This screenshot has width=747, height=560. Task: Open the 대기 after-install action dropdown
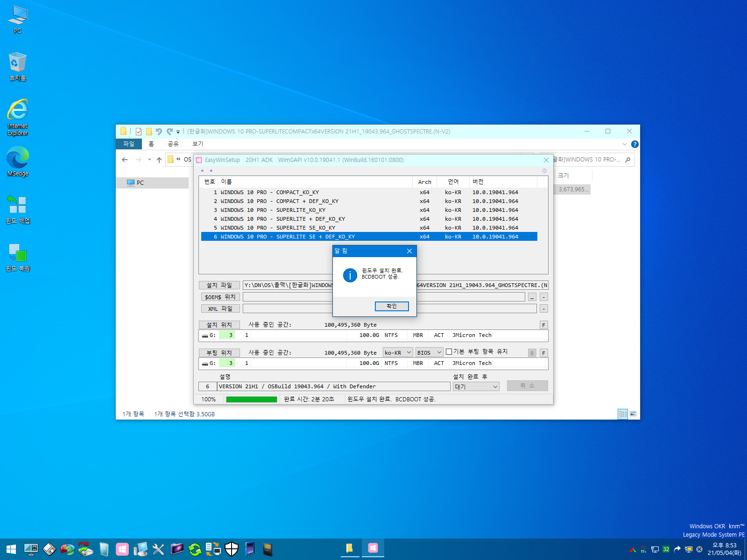click(476, 386)
